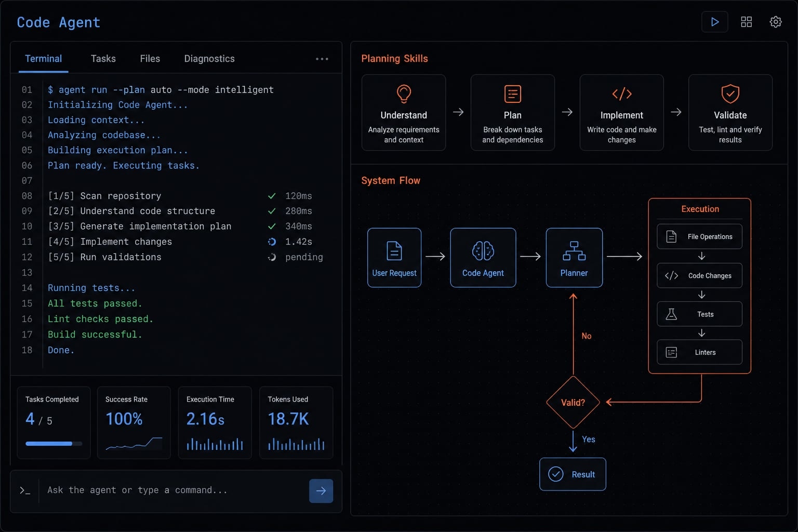Click the Plan document icon
This screenshot has height=532, width=798.
pyautogui.click(x=513, y=94)
